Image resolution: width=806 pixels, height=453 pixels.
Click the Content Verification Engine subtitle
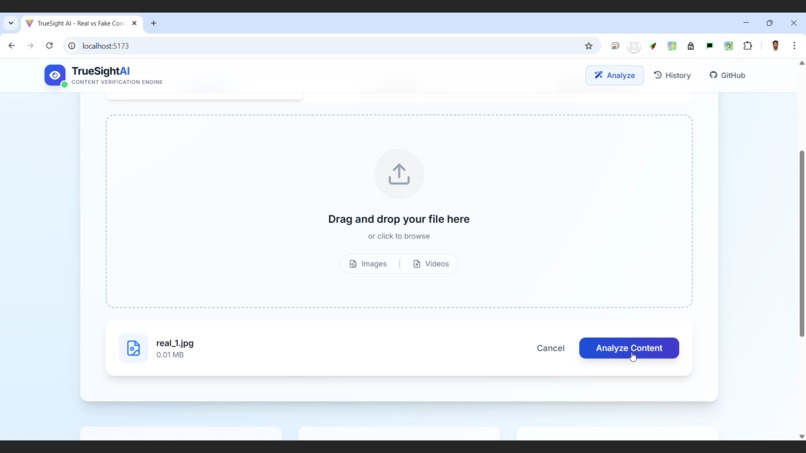point(117,82)
